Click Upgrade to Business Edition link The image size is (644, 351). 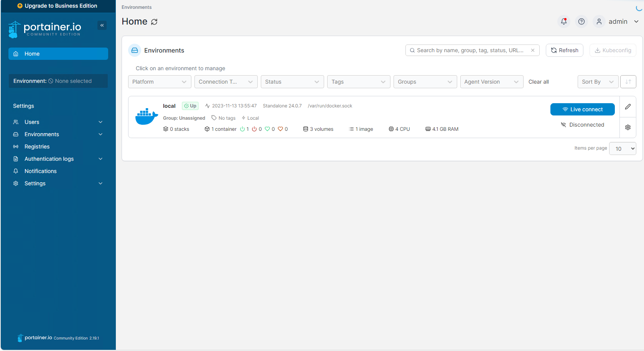coord(58,6)
